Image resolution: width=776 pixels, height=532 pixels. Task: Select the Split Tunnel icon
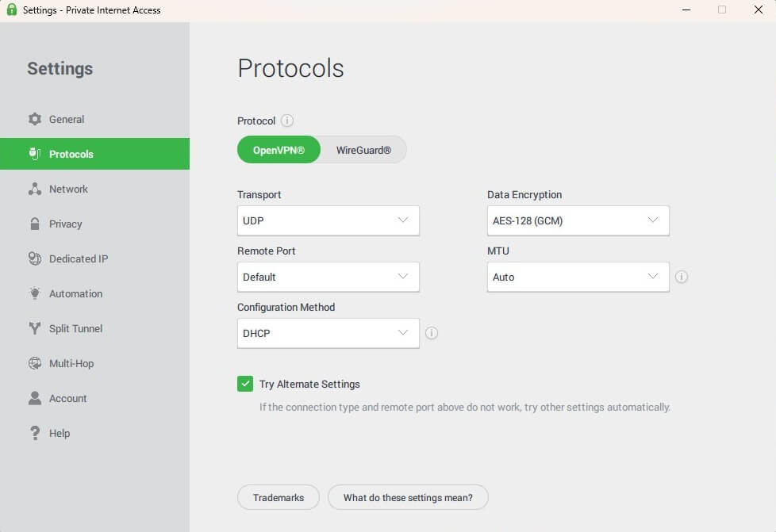pos(36,328)
